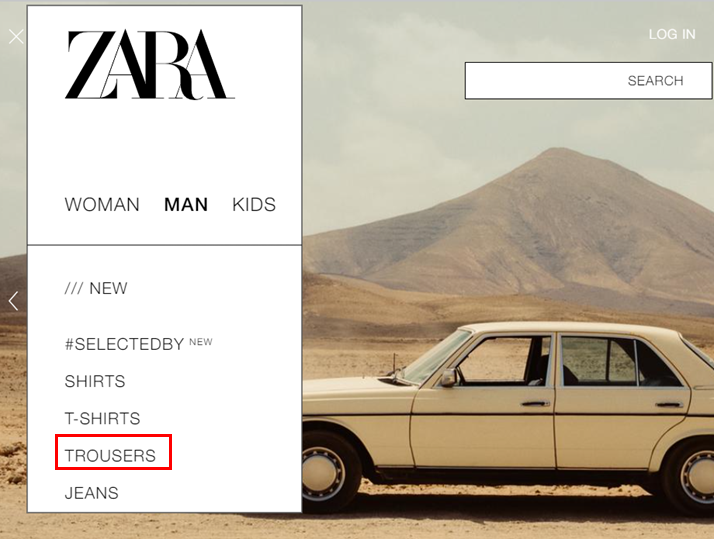Close the menu with the X icon

16,36
